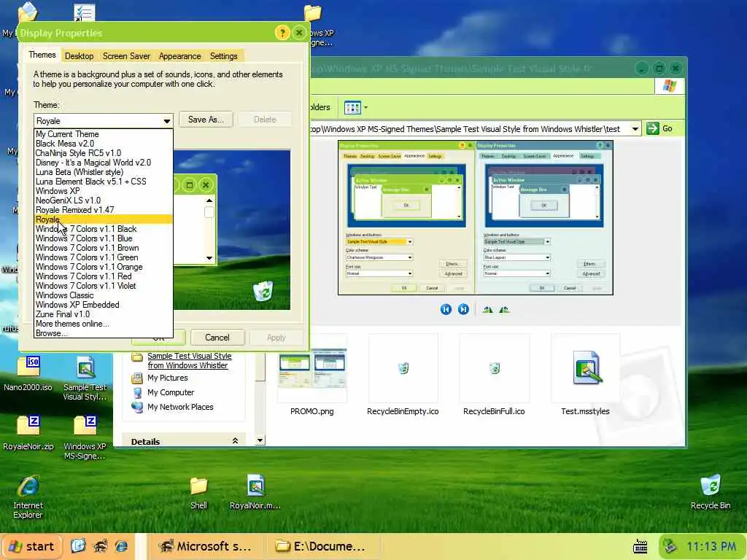
Task: Open the Appearance tab
Action: 179,56
